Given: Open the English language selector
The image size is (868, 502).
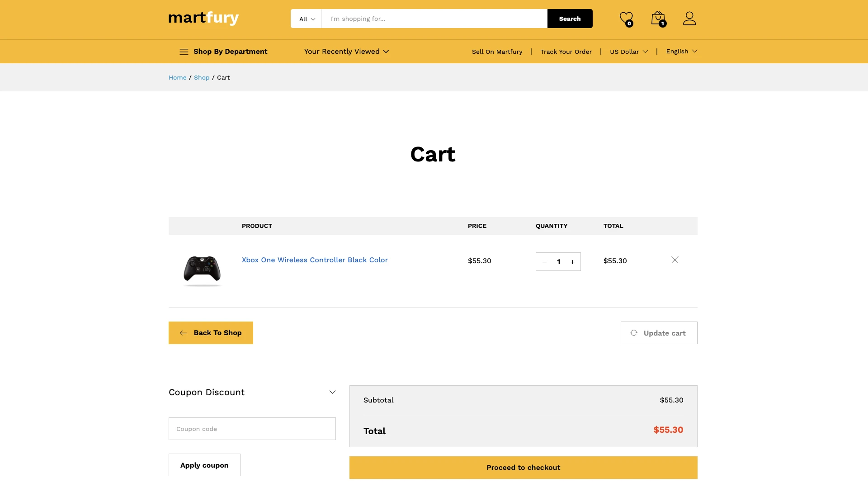Looking at the screenshot, I should pyautogui.click(x=681, y=52).
